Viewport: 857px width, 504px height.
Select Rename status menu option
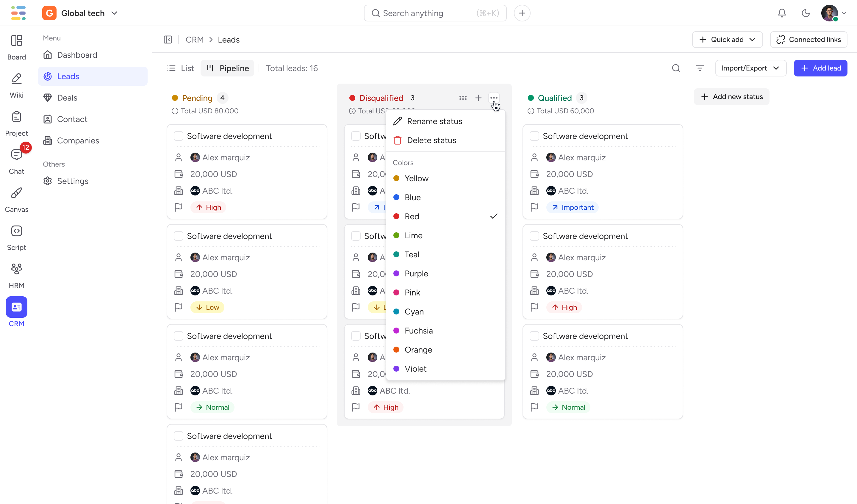[434, 121]
